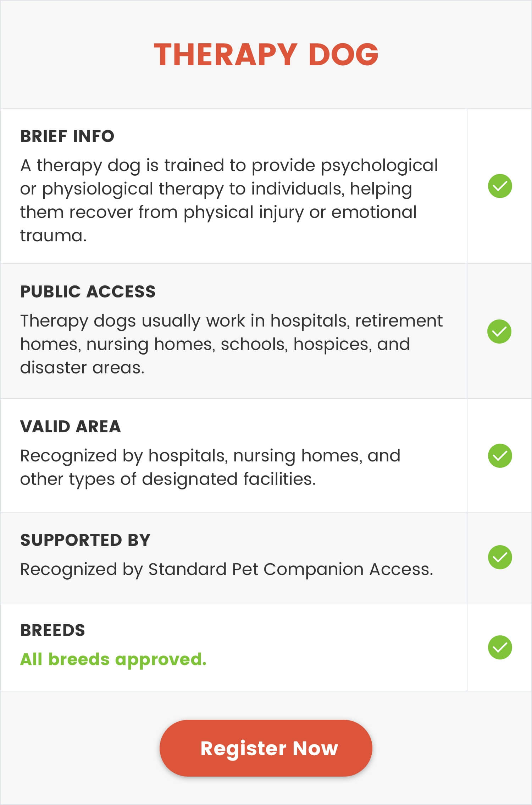
Task: Click the Register Now button
Action: (x=266, y=748)
